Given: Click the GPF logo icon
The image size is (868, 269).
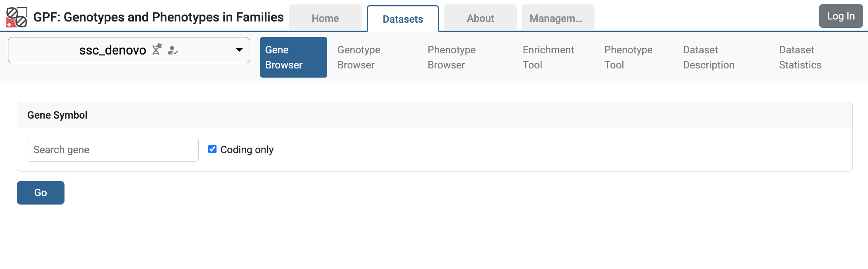Looking at the screenshot, I should click(17, 17).
